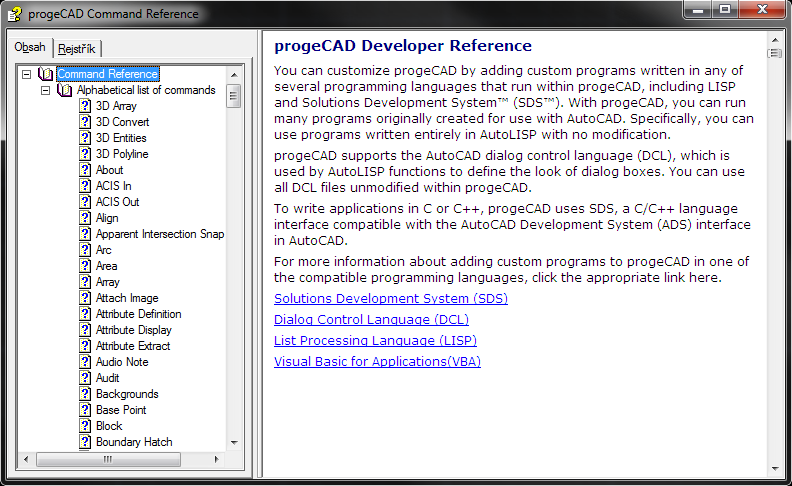Select the Command Reference tree entry
The image size is (792, 486).
pos(108,74)
